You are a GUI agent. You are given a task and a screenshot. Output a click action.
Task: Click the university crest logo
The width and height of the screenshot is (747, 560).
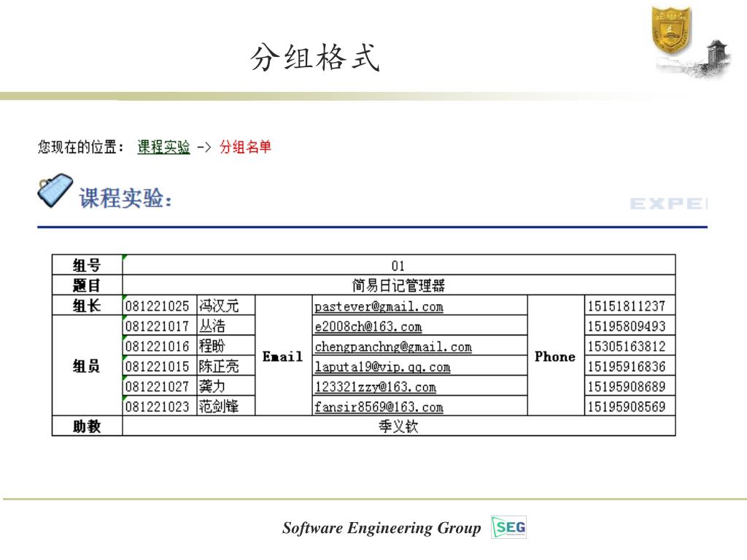click(x=671, y=29)
